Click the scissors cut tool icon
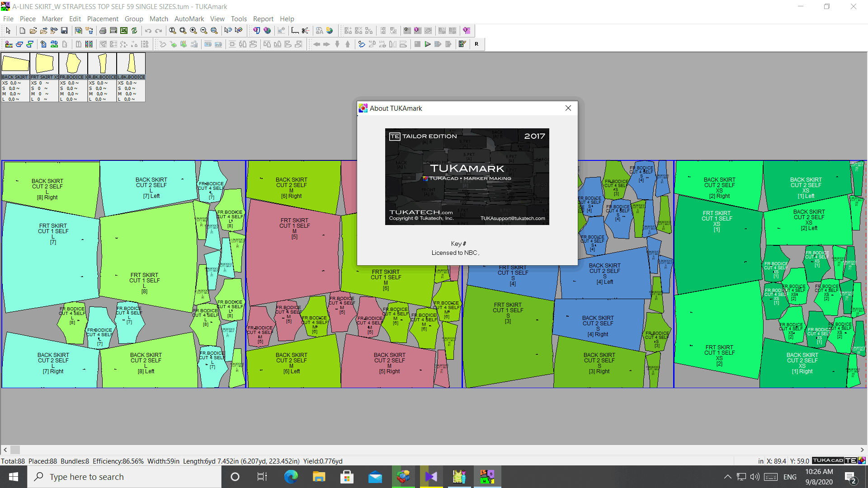Screen dimensions: 868x488 coord(306,31)
